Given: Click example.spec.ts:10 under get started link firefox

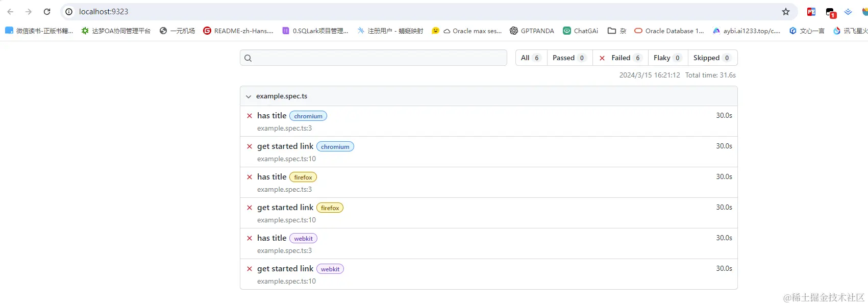Looking at the screenshot, I should coord(286,220).
